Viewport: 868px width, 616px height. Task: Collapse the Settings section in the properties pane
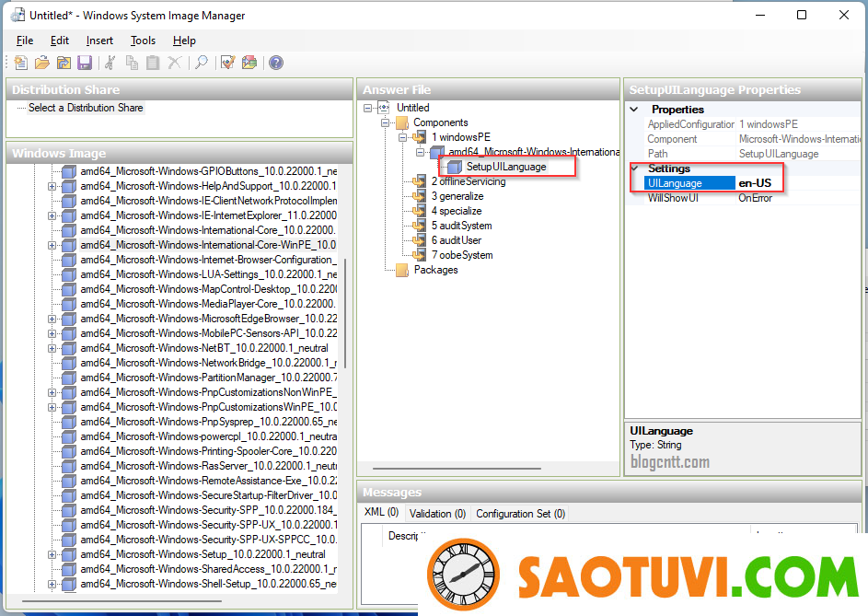pos(634,169)
